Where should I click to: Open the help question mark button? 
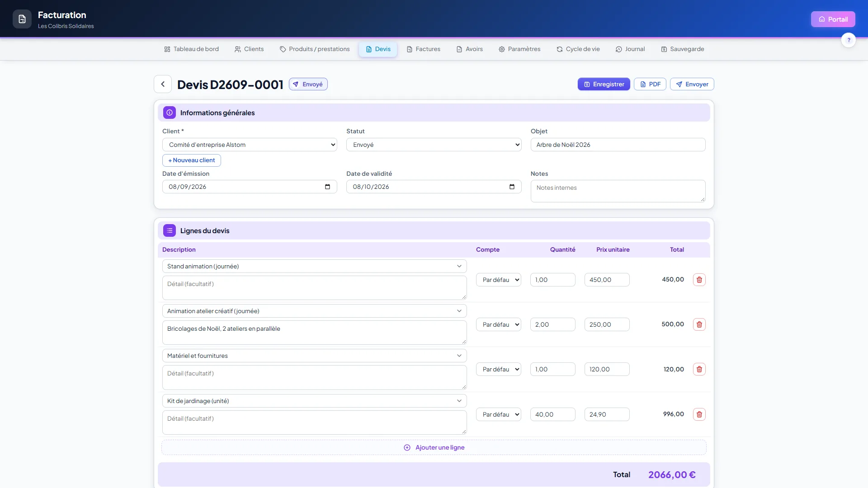(849, 40)
